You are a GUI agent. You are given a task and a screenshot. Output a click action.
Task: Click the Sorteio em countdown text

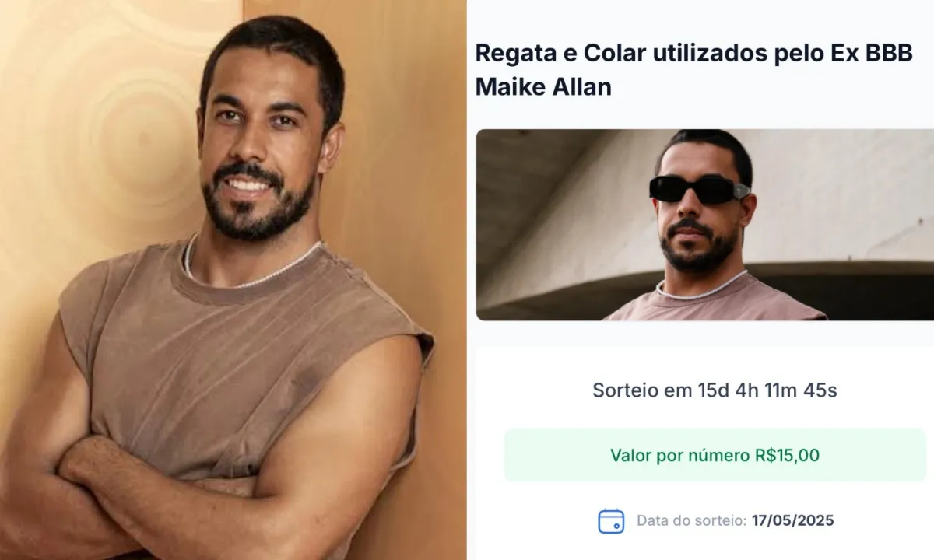(715, 390)
